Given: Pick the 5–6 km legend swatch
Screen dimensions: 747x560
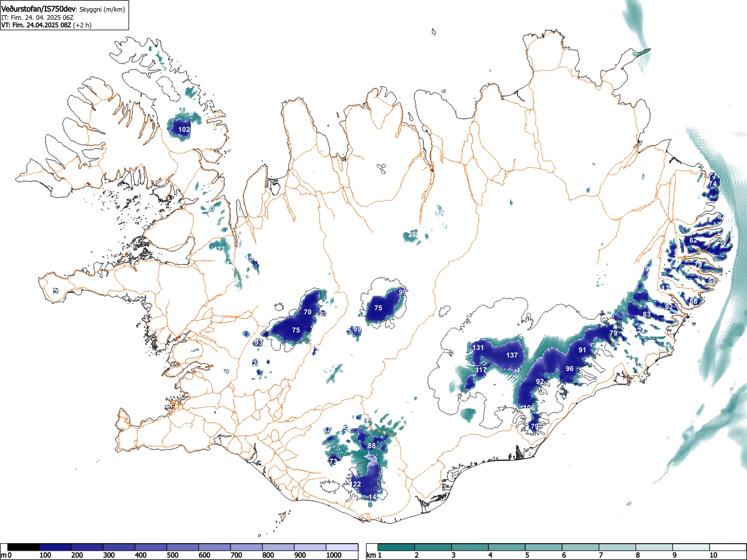Looking at the screenshot, I should (545, 547).
